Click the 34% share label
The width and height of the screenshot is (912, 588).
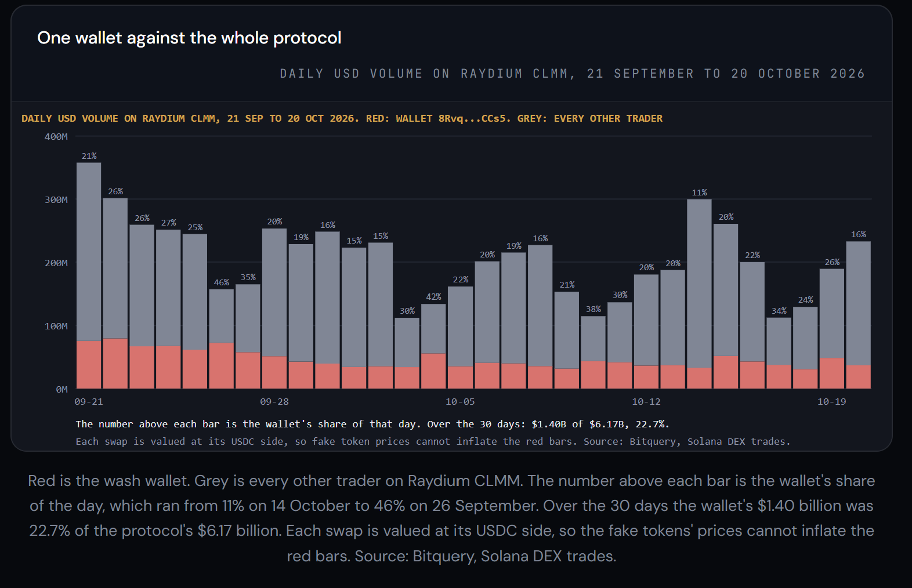[779, 311]
